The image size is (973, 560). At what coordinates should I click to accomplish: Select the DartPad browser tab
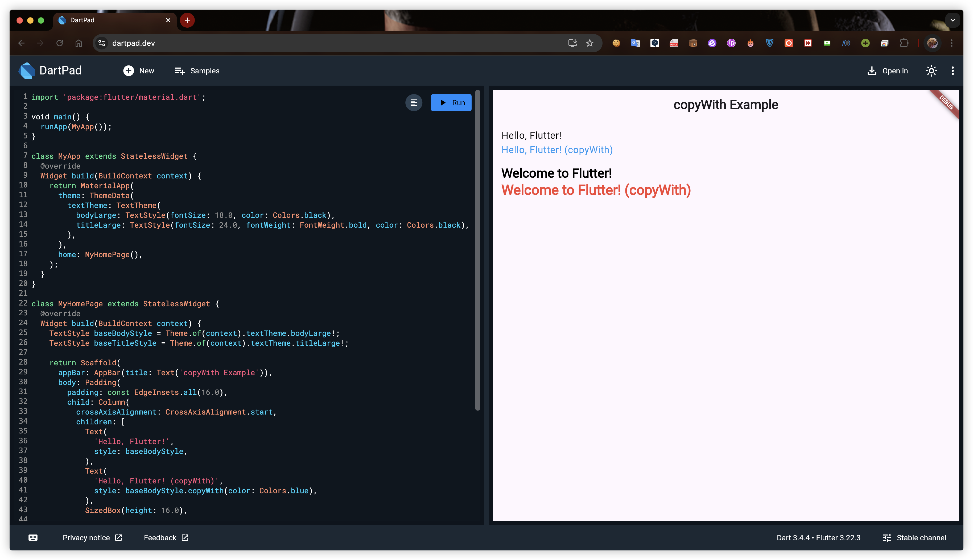[112, 20]
